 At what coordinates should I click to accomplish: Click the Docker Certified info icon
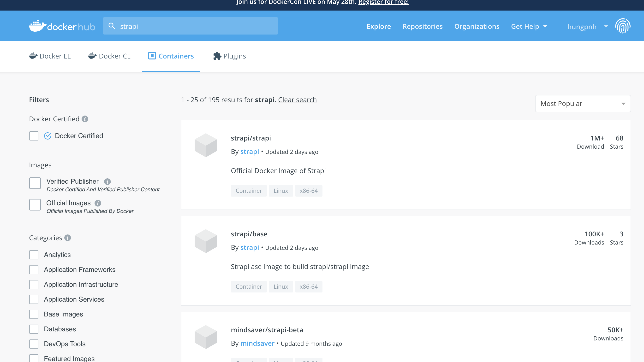pyautogui.click(x=85, y=119)
